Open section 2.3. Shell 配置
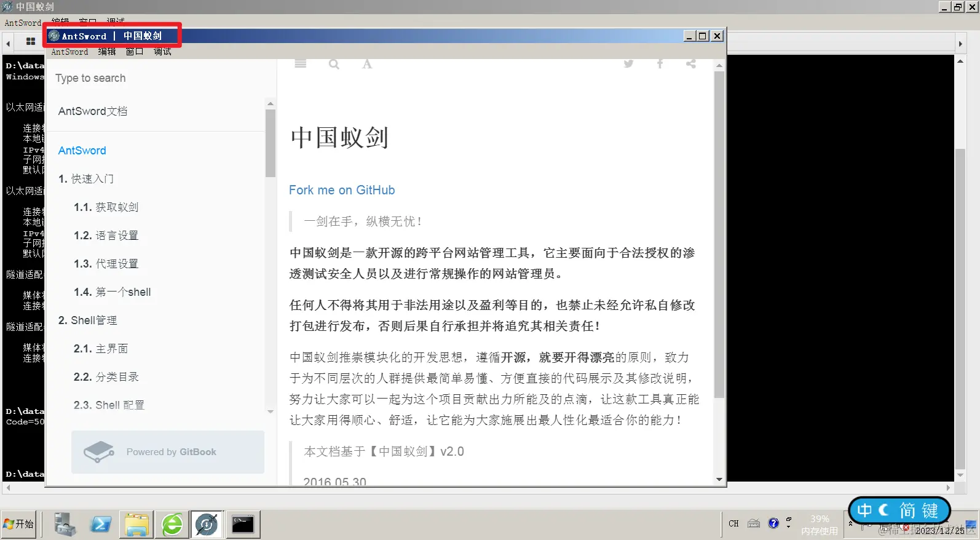The width and height of the screenshot is (980, 540). coord(109,405)
